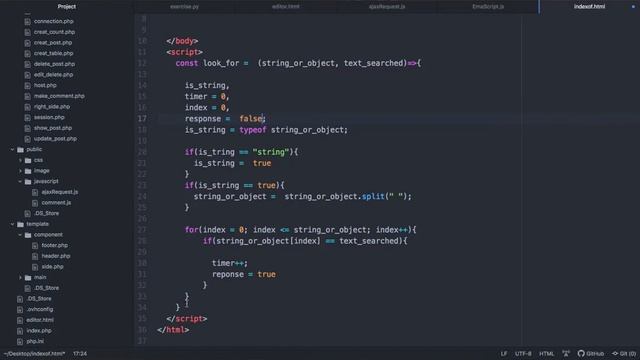Click the closing 'body' tag
640x360 pixels.
click(182, 41)
